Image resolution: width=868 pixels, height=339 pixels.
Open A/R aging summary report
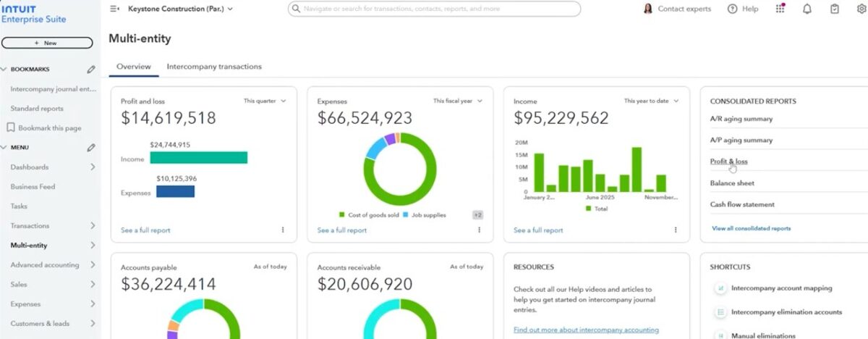[741, 119]
